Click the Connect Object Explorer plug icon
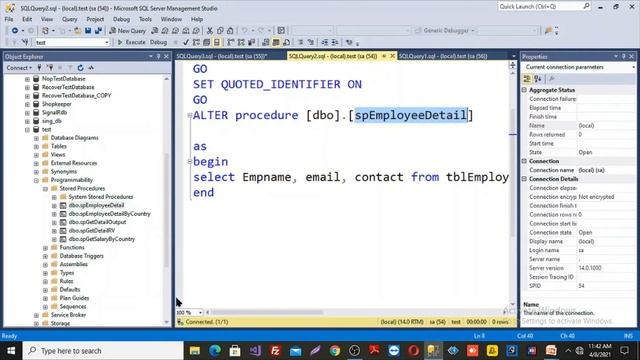Image resolution: width=640 pixels, height=360 pixels. click(x=40, y=68)
